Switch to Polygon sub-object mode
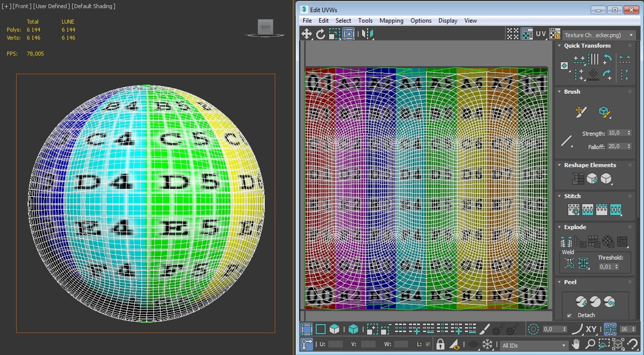Screen dimensions: 644x355 [x=334, y=329]
